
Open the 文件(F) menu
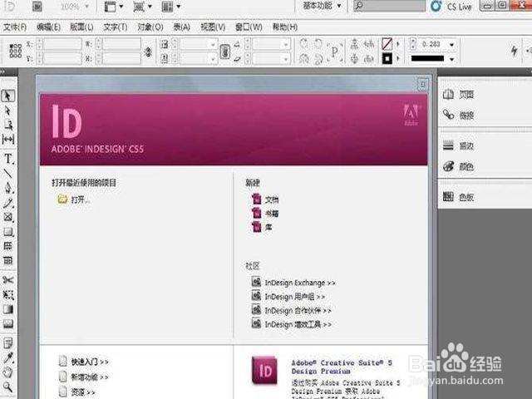(15, 27)
